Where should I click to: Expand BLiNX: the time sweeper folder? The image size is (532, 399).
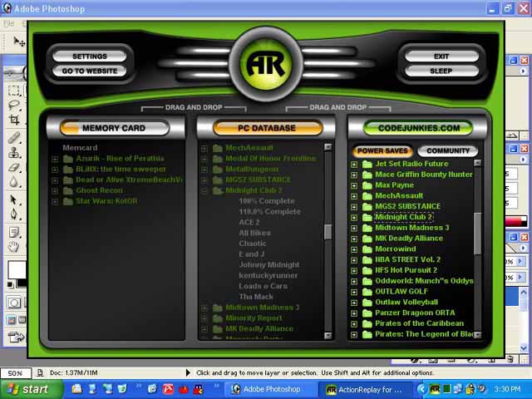coord(55,170)
